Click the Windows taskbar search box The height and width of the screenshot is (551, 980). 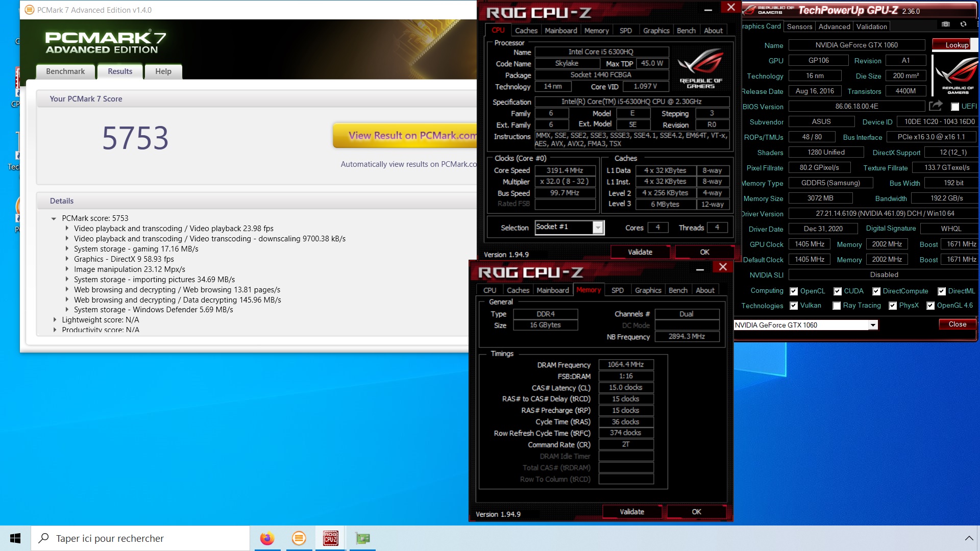140,538
